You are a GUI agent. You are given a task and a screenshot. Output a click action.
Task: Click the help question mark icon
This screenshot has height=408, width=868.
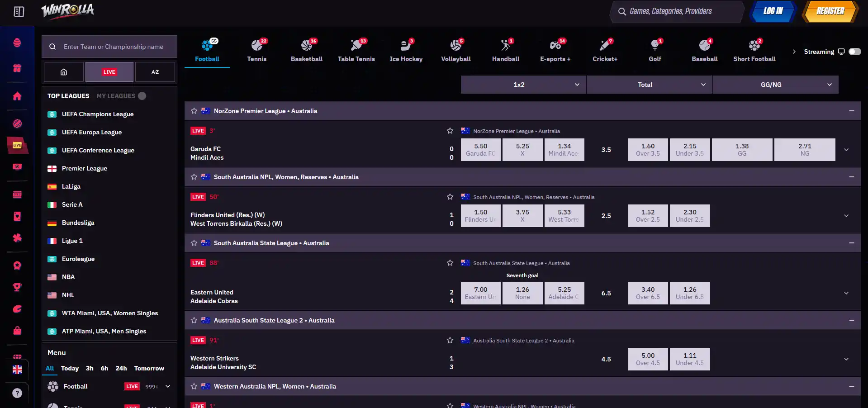tap(17, 393)
